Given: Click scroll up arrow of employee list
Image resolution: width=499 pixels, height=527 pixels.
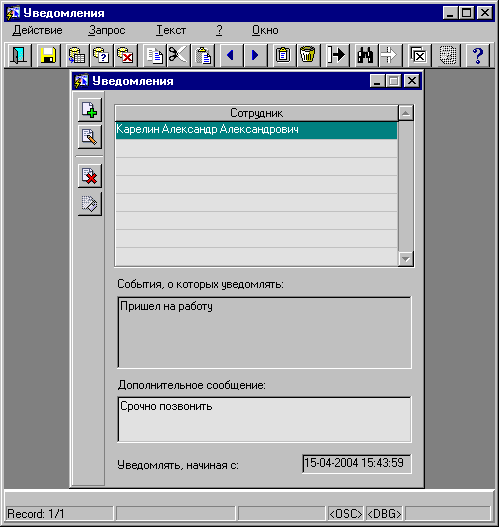Looking at the screenshot, I should [406, 113].
